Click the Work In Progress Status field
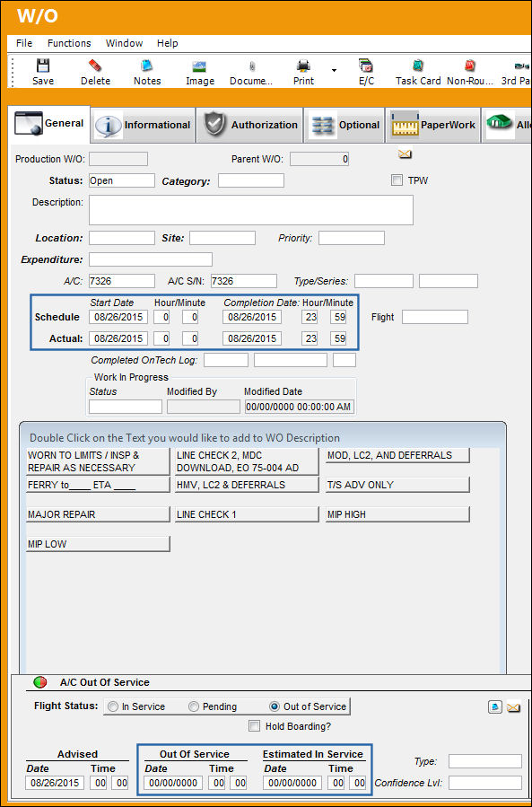This screenshot has height=807, width=532. tap(125, 408)
